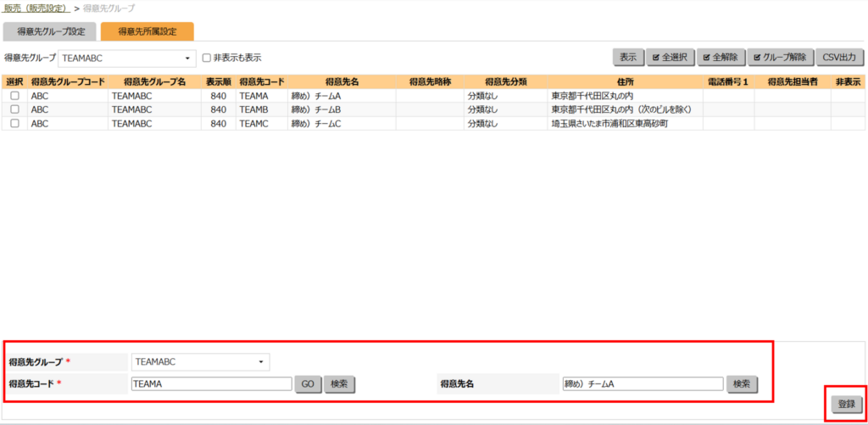Click the 全解除 deselect-all button

click(x=720, y=58)
